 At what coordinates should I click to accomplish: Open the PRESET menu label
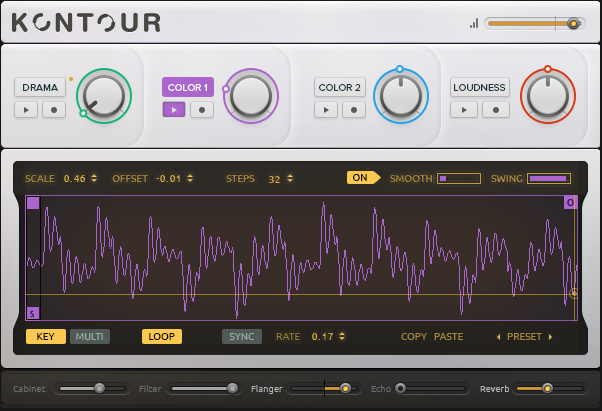pos(524,337)
